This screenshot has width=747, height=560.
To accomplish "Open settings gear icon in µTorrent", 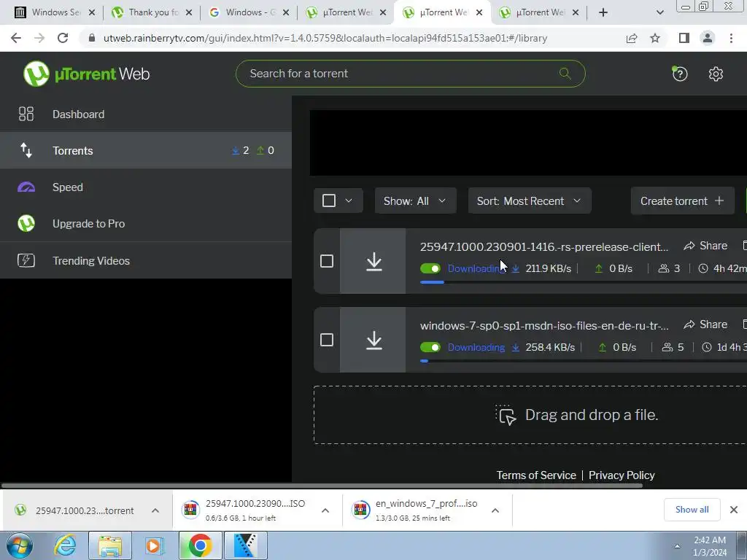I will [x=716, y=74].
